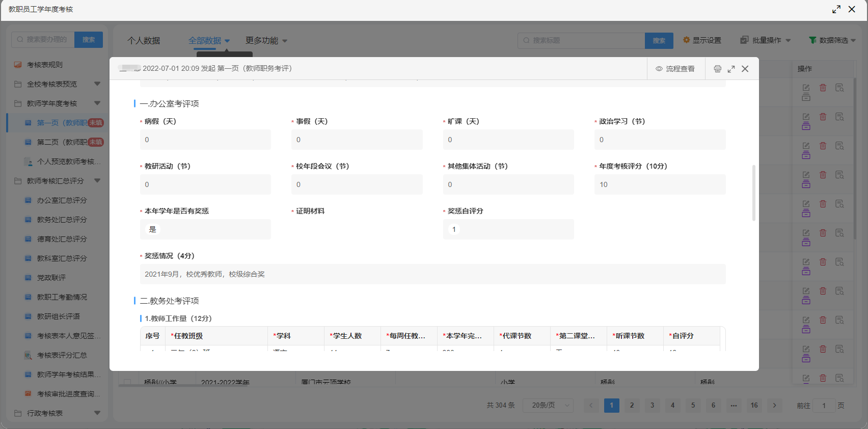Viewport: 868px width, 429px height.
Task: Close the 第一页 form dialog
Action: click(745, 69)
